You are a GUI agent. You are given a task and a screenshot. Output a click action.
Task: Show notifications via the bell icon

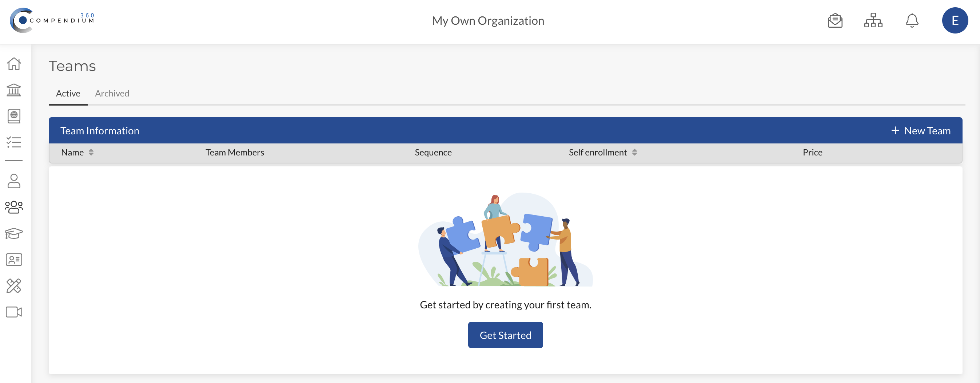click(912, 20)
